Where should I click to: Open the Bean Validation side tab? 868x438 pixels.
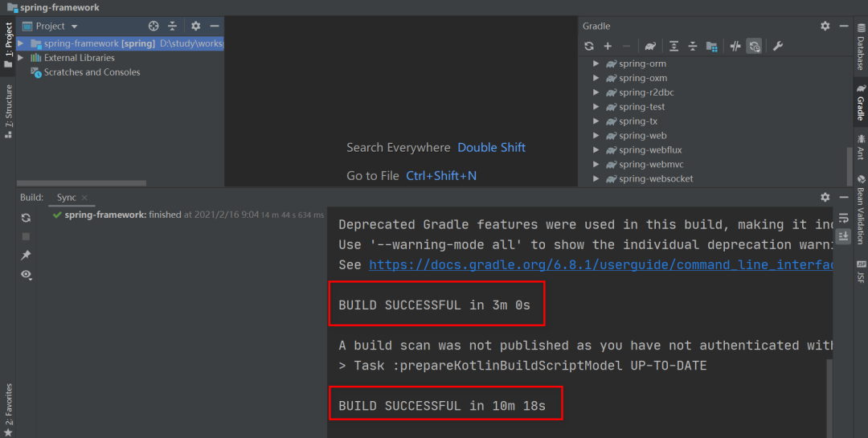pyautogui.click(x=861, y=209)
